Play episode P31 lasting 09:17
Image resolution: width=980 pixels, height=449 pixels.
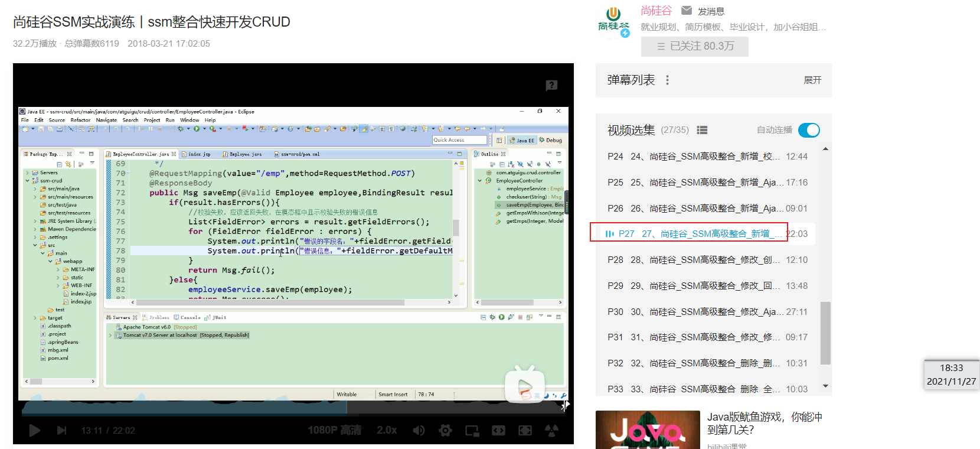click(x=707, y=337)
